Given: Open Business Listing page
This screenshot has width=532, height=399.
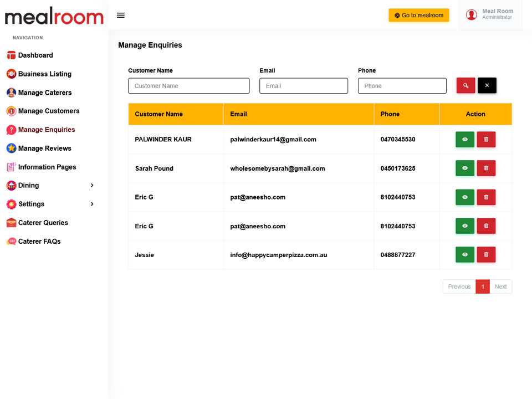Looking at the screenshot, I should point(45,74).
